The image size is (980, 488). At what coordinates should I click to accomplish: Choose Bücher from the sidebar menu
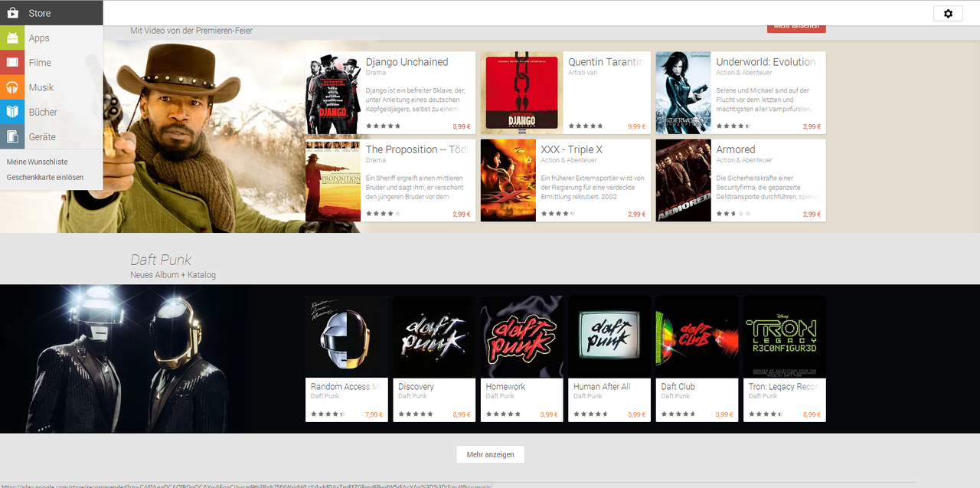(51, 112)
